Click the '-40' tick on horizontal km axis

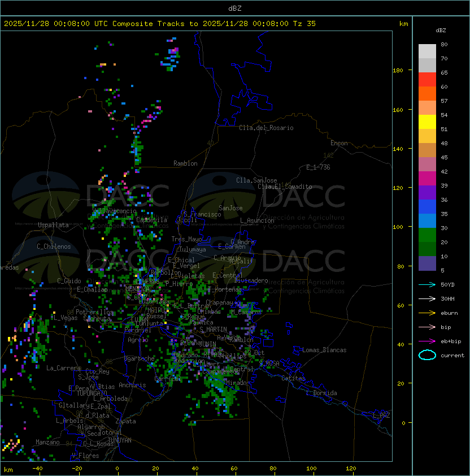pyautogui.click(x=38, y=469)
